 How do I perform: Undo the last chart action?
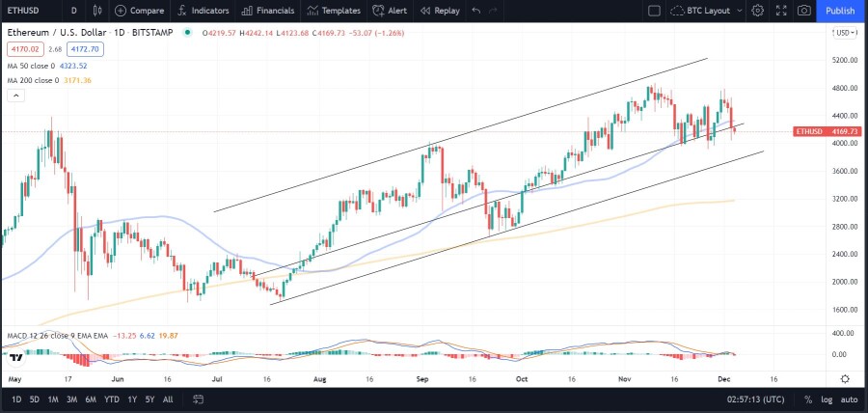click(476, 11)
